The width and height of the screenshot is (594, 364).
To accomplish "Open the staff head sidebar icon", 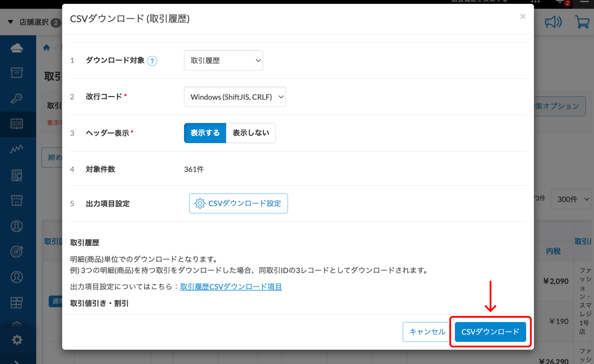I will point(17,226).
